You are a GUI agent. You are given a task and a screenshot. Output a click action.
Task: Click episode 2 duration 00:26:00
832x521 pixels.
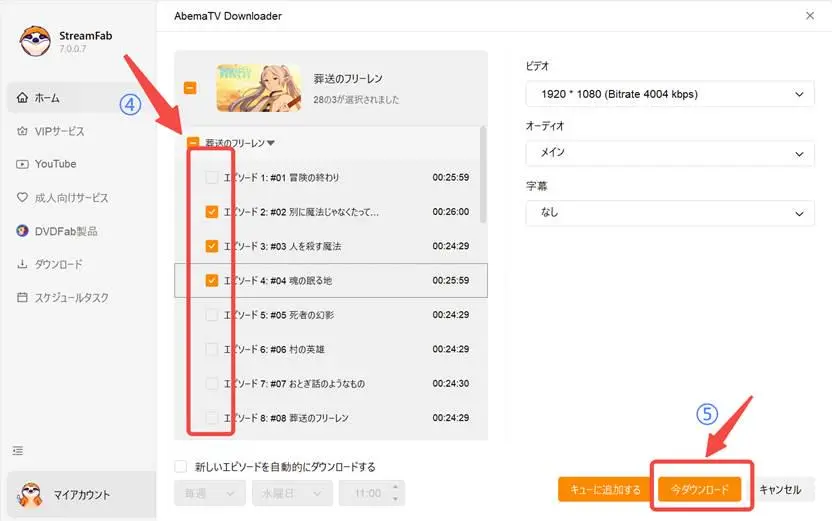pos(450,212)
